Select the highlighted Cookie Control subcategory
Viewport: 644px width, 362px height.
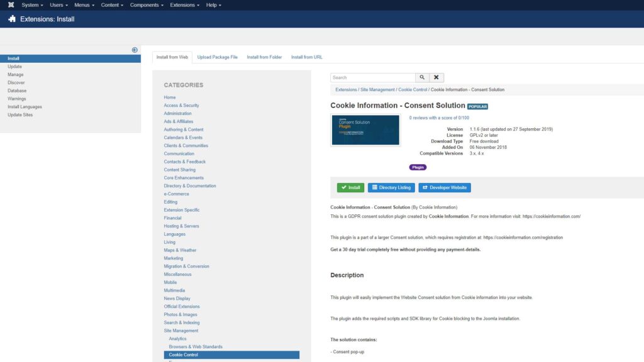click(x=231, y=354)
